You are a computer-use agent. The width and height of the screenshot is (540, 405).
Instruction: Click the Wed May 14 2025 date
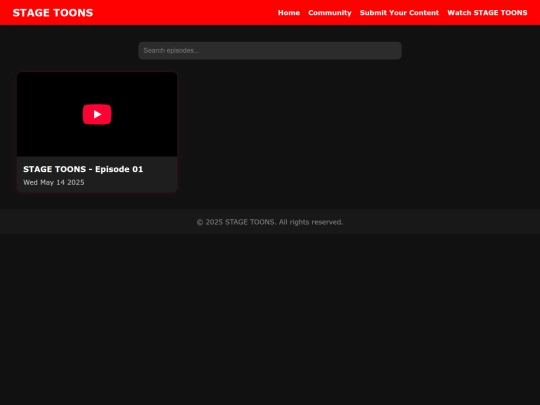(54, 183)
